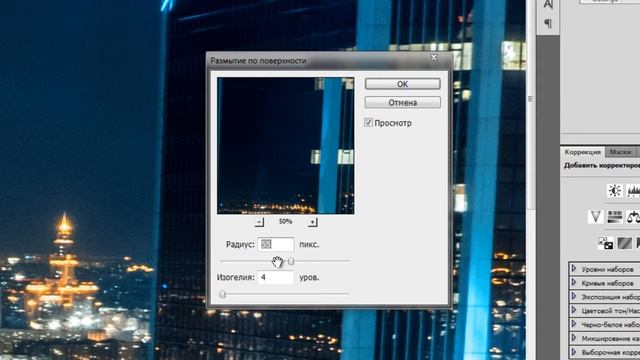Click the Surface Blur preview thumbnail
Screen dimensions: 640x360
(x=286, y=146)
